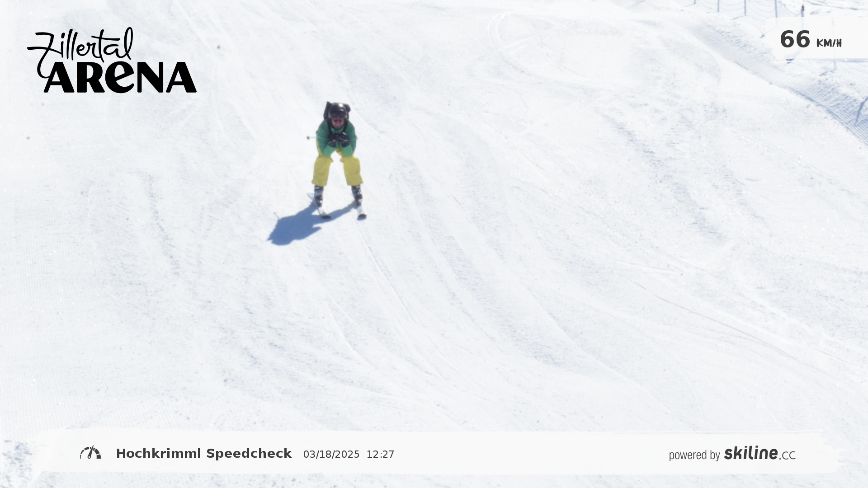Viewport: 868px width, 488px height.
Task: Click the ski pole sticking out sideways
Action: pos(311,137)
